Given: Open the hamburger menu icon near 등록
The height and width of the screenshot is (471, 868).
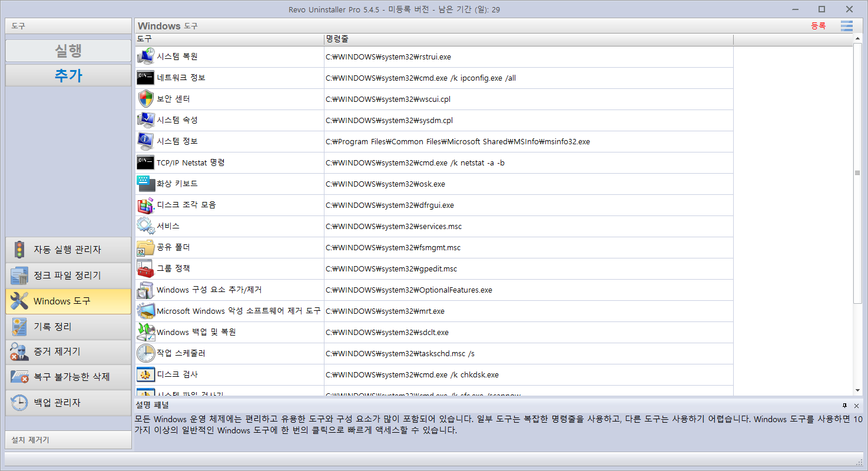Looking at the screenshot, I should pos(847,26).
